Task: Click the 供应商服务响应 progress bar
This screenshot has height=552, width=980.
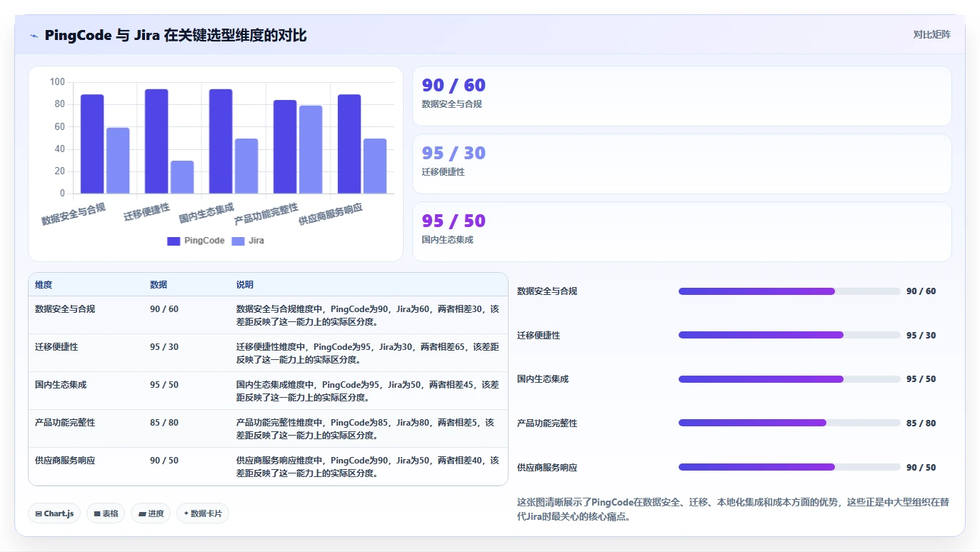Action: (x=789, y=467)
